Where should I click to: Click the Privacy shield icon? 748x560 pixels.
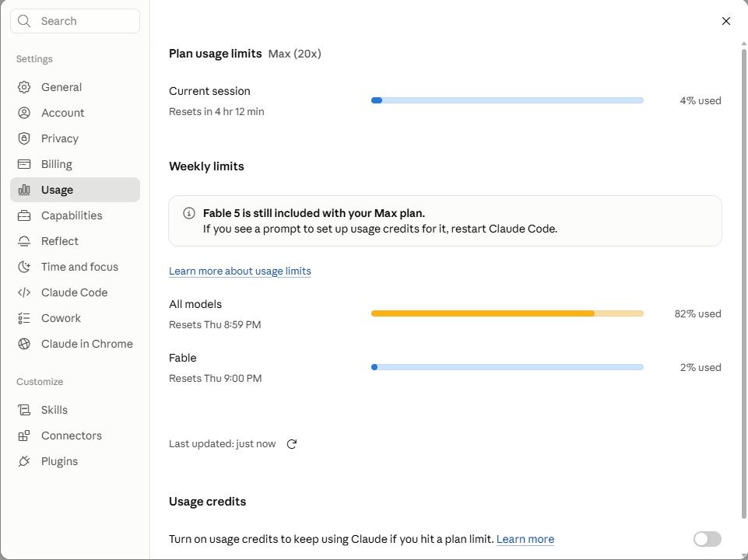coord(24,138)
